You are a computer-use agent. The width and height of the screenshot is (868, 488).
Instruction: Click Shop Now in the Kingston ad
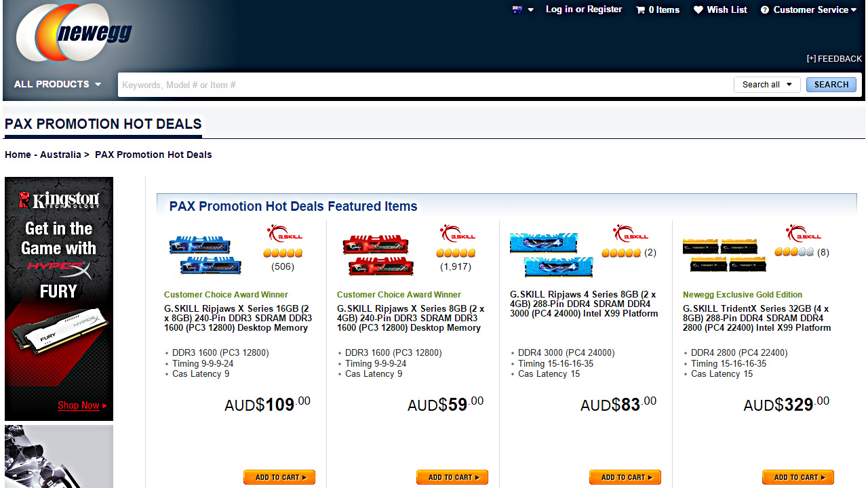[x=82, y=405]
